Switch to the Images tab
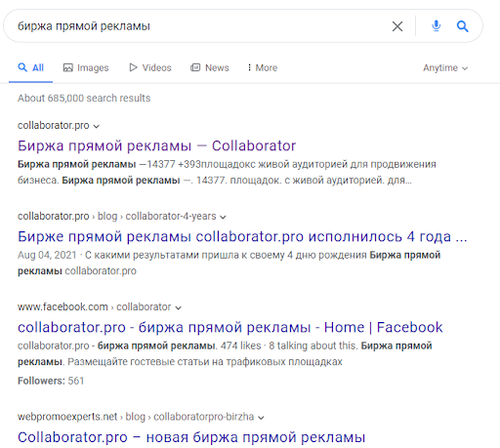 click(86, 67)
